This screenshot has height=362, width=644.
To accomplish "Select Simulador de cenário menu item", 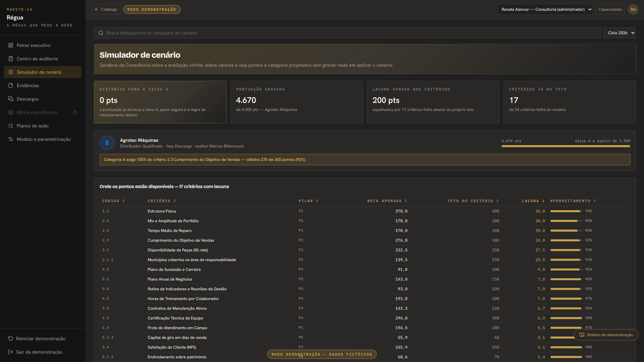I will (x=43, y=72).
